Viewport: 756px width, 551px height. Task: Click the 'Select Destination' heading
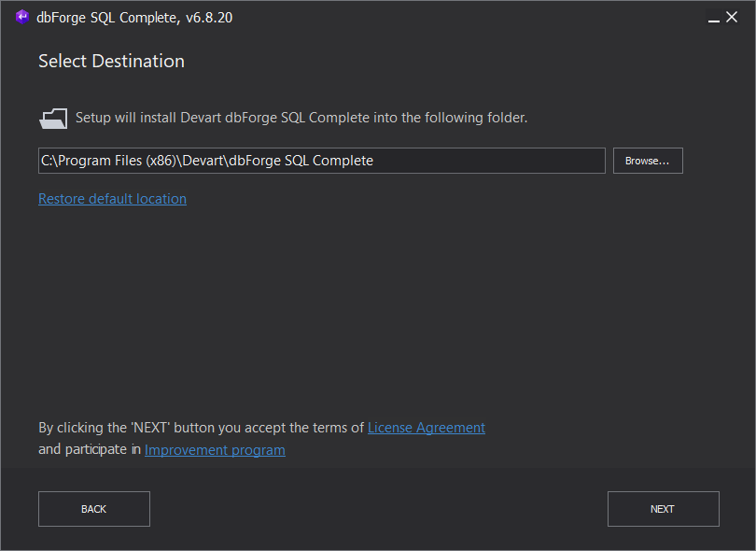(x=111, y=62)
